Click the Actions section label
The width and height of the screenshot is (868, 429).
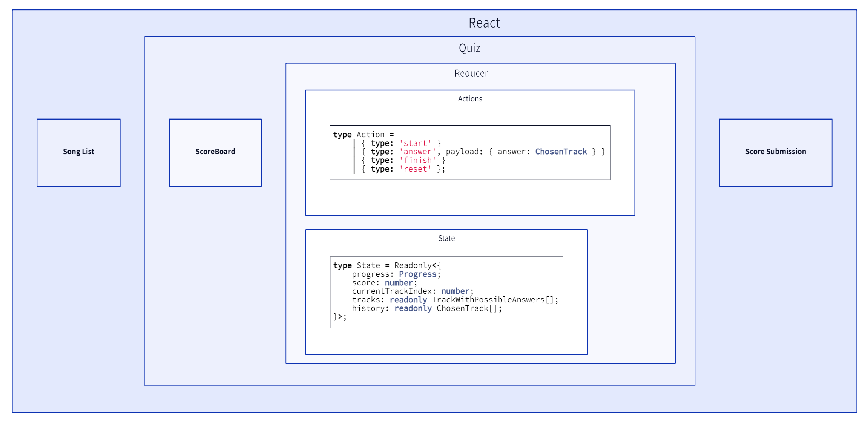click(470, 99)
